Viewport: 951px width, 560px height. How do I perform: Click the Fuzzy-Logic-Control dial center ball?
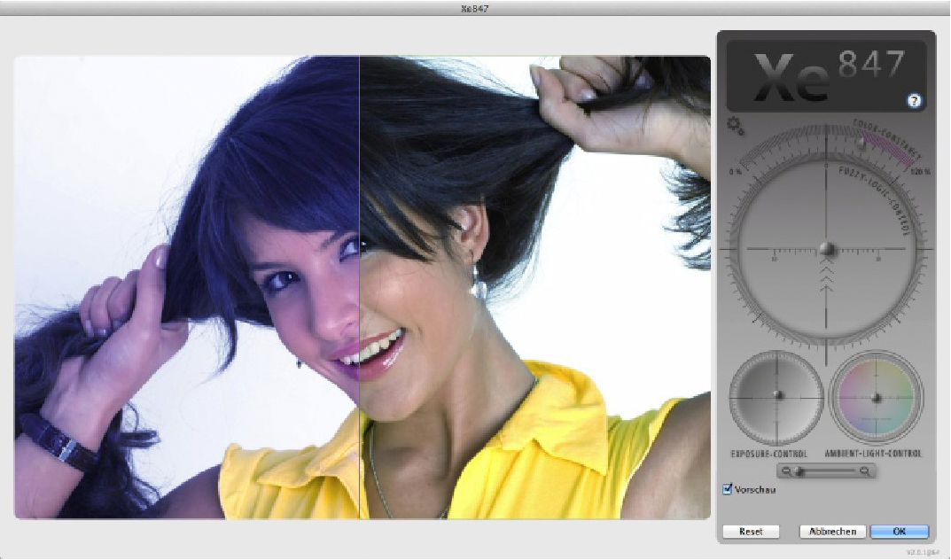827,249
